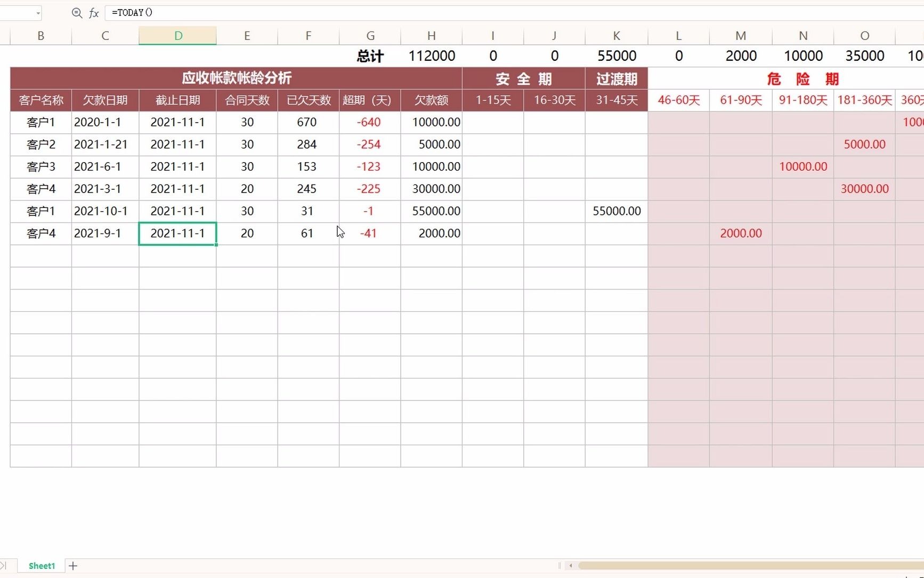The image size is (924, 578).
Task: Click the 61-90天 heading cell
Action: [741, 100]
